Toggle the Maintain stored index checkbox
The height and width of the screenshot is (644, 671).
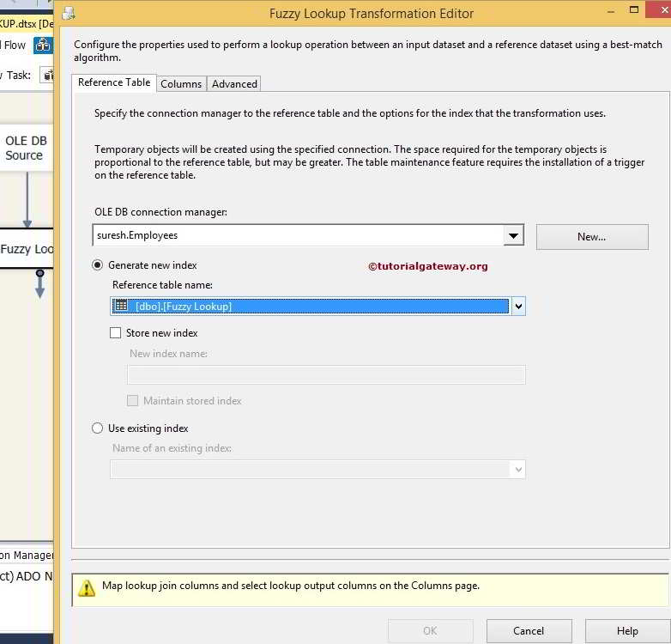coord(133,400)
